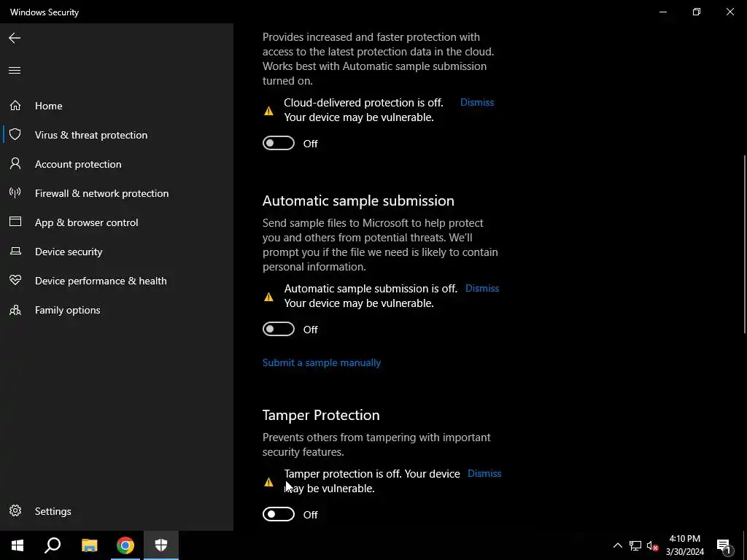Click the taskbar clock and date

coord(684,545)
